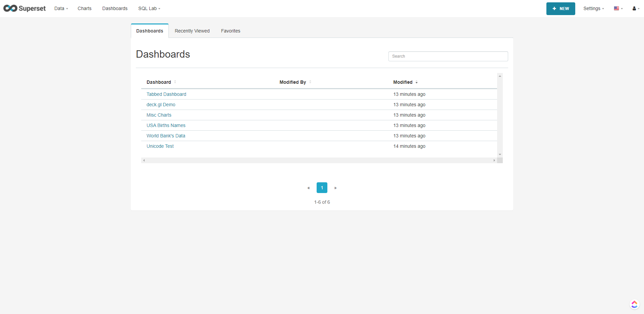Open the Tabbed Dashboard link

[166, 94]
